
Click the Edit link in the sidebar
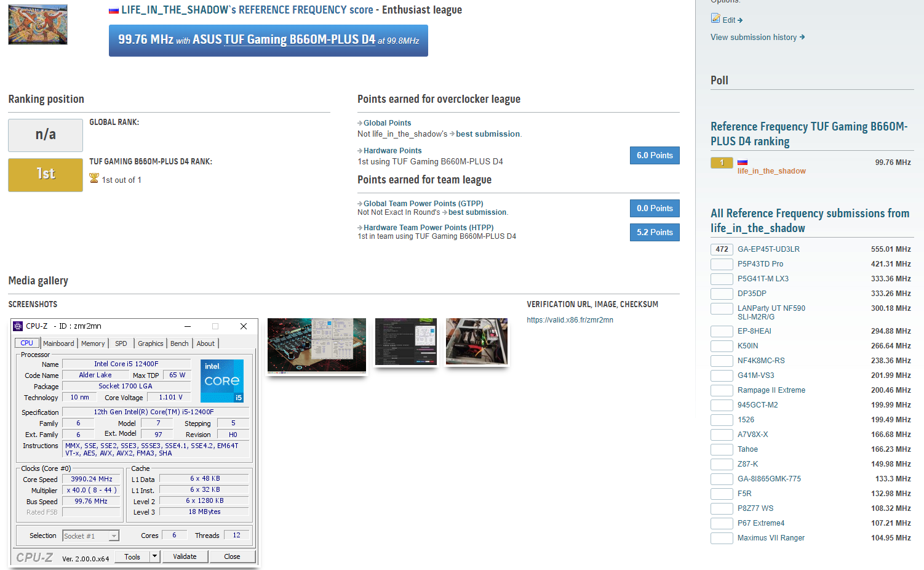click(733, 20)
